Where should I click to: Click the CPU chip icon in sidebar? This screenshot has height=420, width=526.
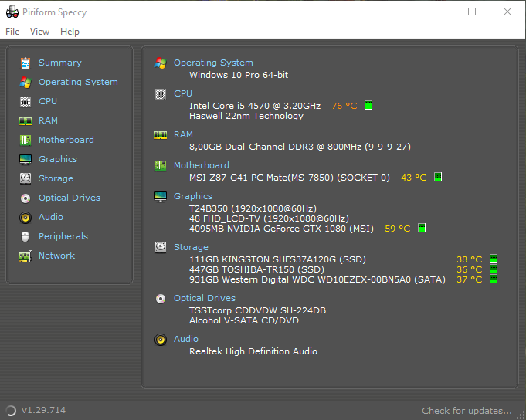click(25, 102)
